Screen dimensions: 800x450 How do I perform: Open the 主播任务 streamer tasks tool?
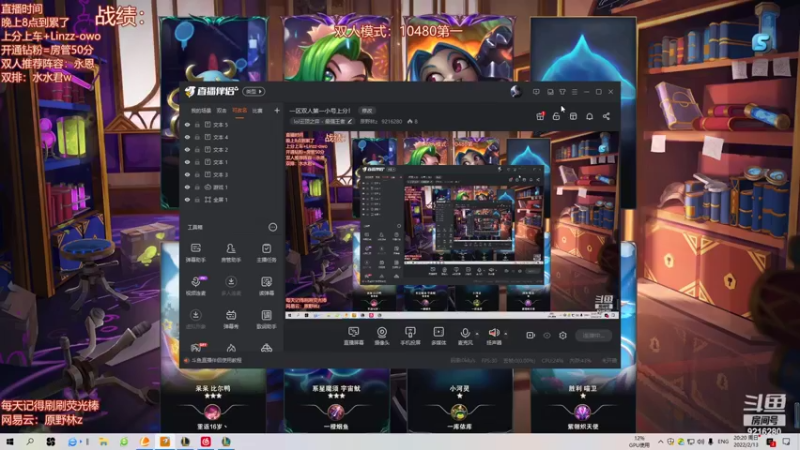(x=266, y=253)
